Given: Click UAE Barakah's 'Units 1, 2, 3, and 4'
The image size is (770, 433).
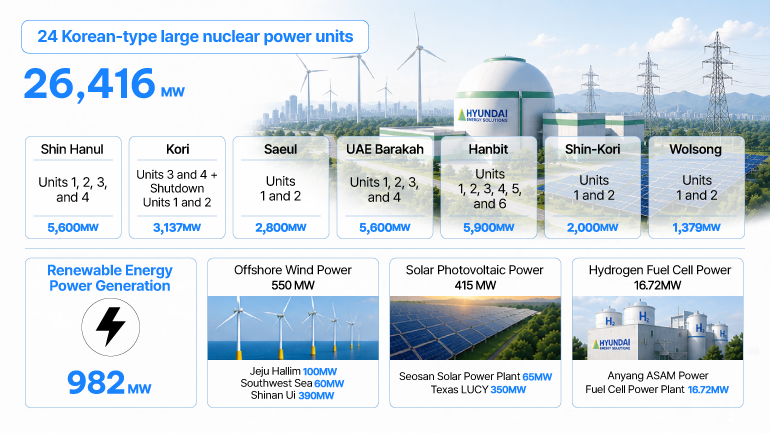Looking at the screenshot, I should [x=385, y=189].
